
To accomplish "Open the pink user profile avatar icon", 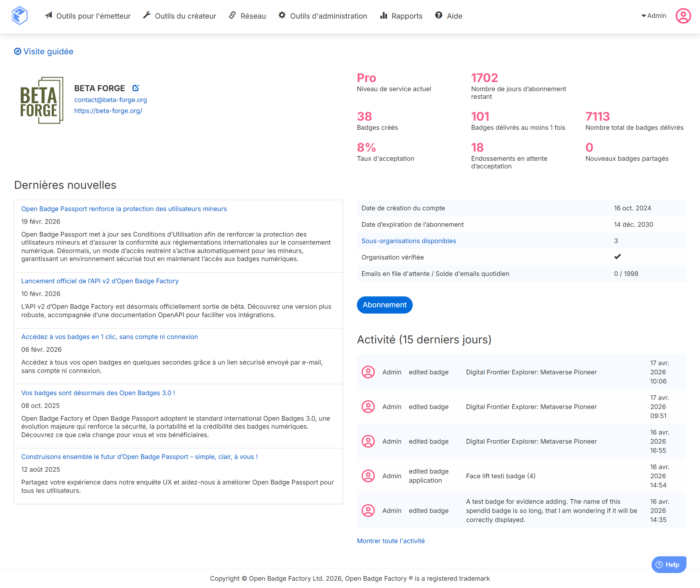I will pyautogui.click(x=683, y=16).
